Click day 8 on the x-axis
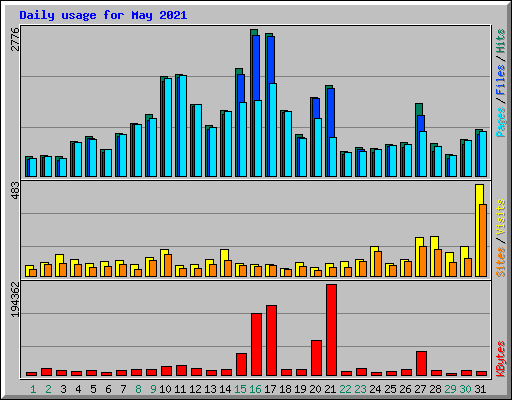 138,389
